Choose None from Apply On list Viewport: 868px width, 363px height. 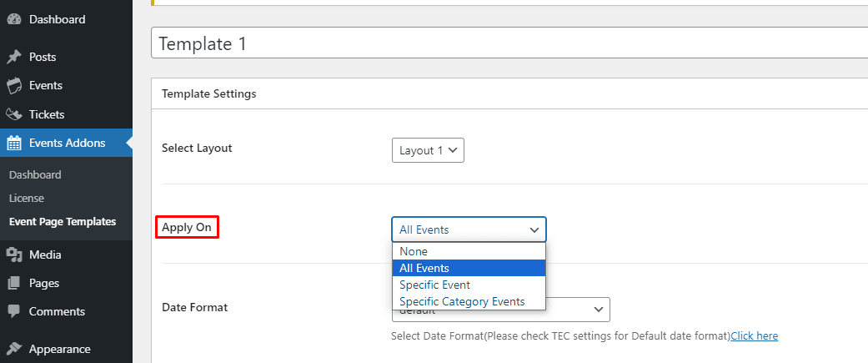pos(414,251)
